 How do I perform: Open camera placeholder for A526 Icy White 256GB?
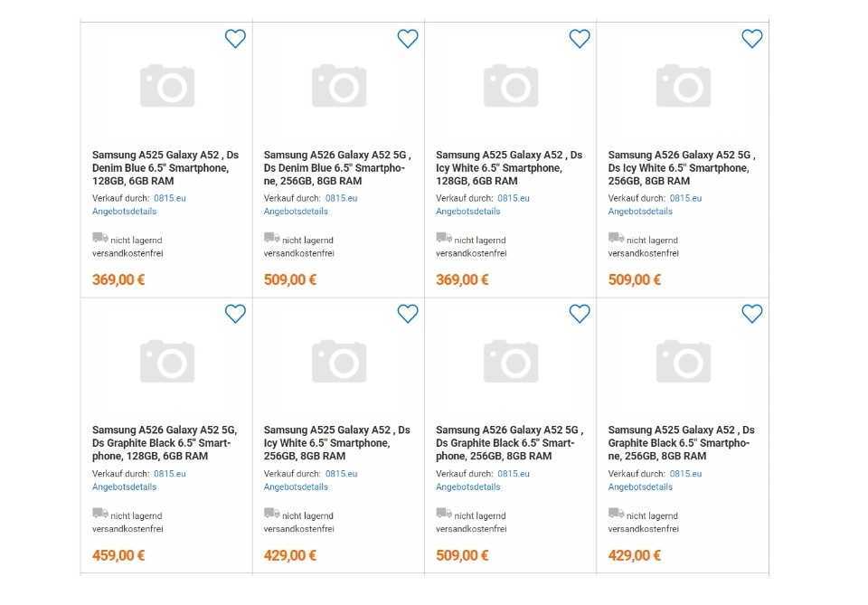point(684,86)
